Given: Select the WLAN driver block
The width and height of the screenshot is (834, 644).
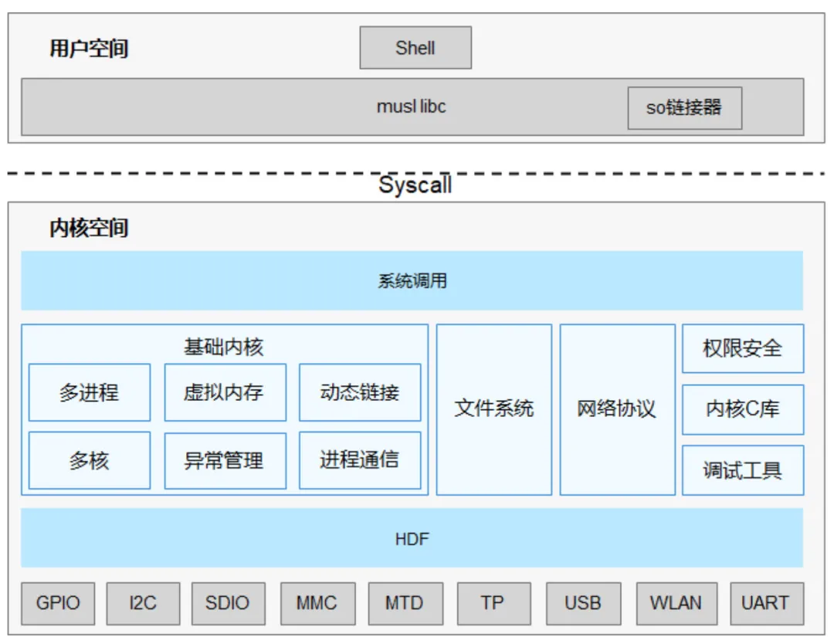Looking at the screenshot, I should coord(676,603).
